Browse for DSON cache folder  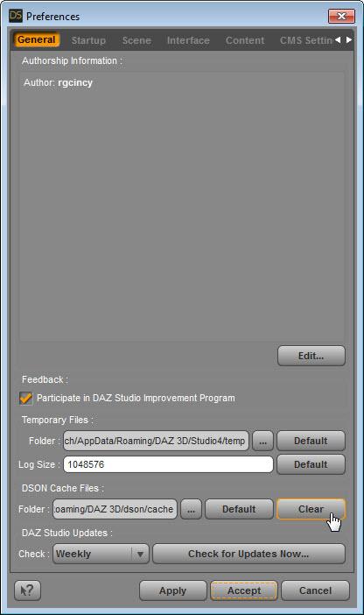coord(191,509)
